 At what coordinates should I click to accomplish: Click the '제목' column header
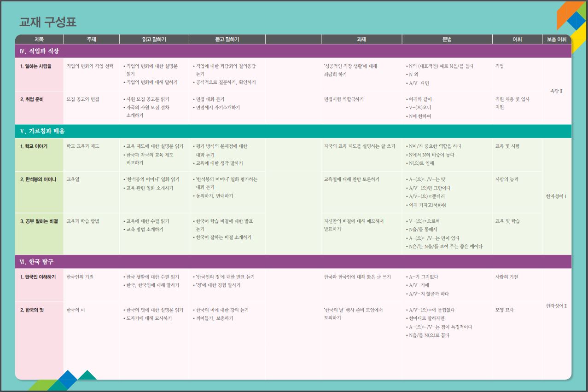click(x=39, y=40)
